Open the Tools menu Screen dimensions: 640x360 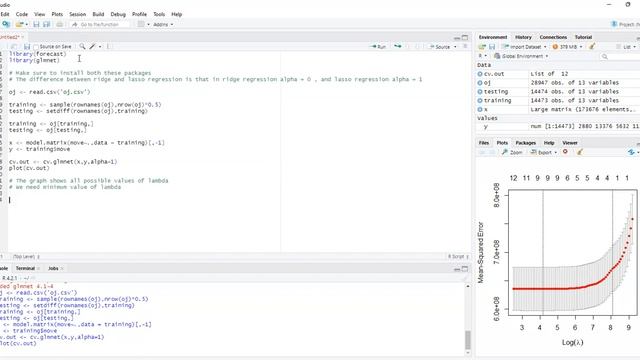tap(159, 14)
